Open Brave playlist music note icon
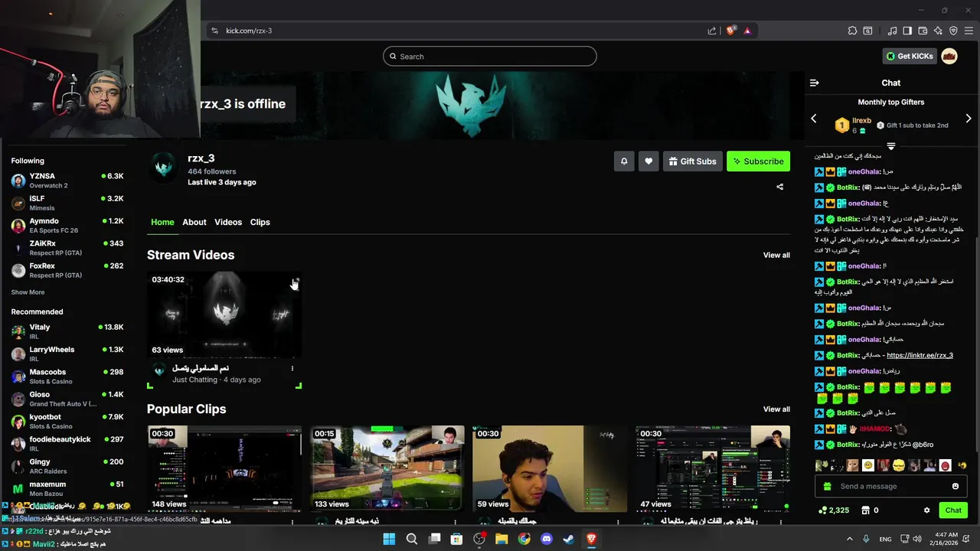980x551 pixels. (x=892, y=31)
